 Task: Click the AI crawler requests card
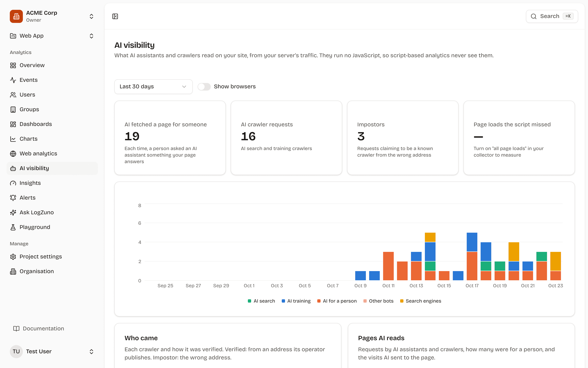click(x=286, y=138)
